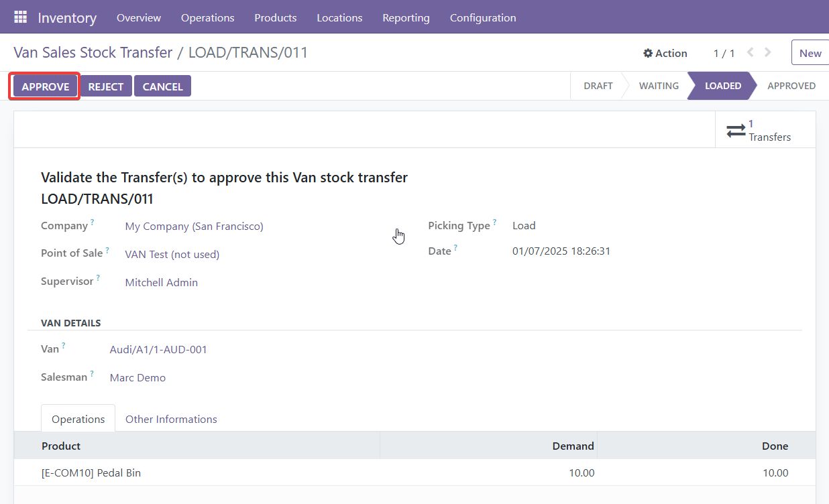Show help tooltip for Company field
Screen dimensions: 829x504
(x=93, y=222)
